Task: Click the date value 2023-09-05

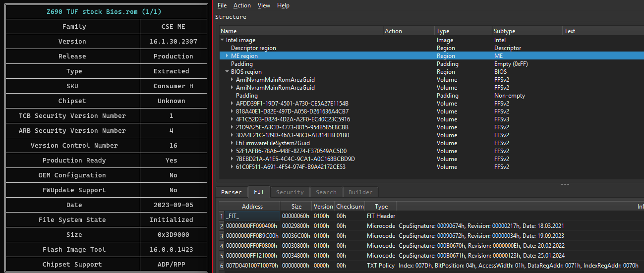Action: pyautogui.click(x=173, y=205)
